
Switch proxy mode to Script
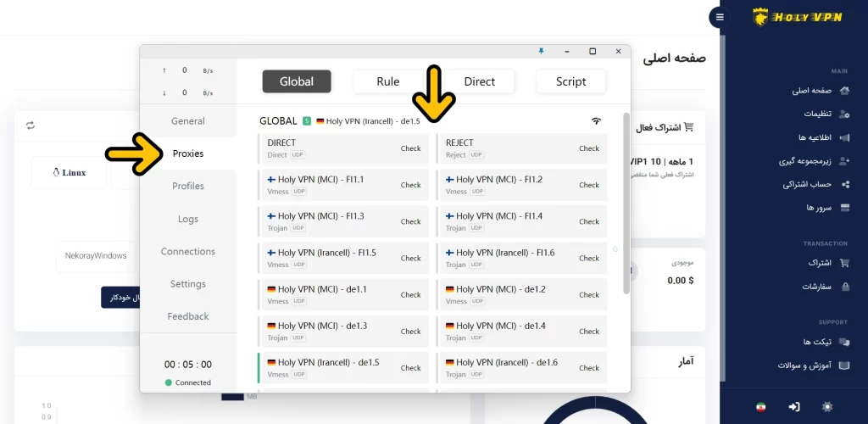[x=570, y=81]
